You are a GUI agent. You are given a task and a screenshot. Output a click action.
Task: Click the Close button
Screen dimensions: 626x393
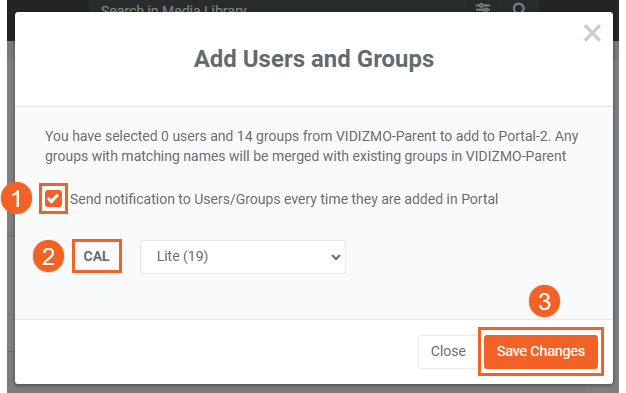click(x=448, y=351)
